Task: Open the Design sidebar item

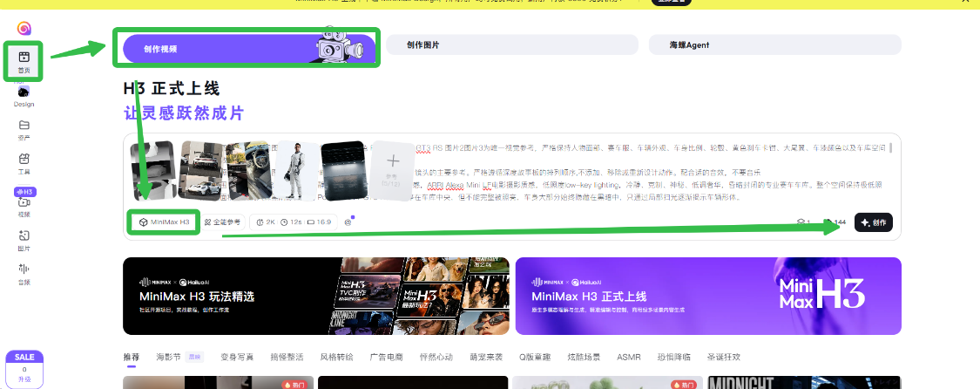Action: pos(24,96)
